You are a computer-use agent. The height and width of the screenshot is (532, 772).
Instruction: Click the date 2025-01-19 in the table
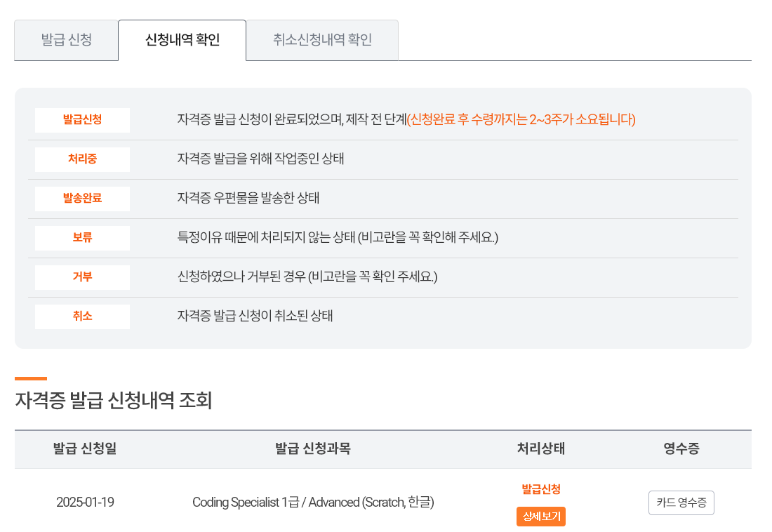pyautogui.click(x=84, y=503)
